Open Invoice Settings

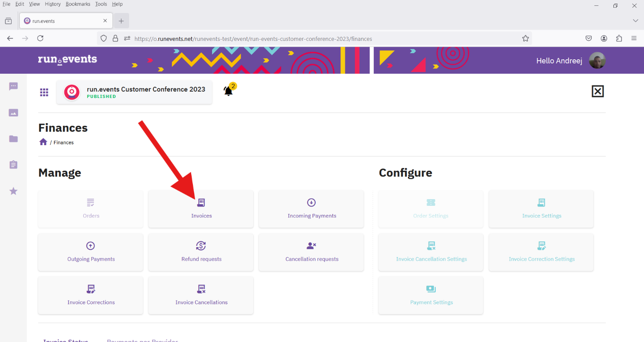pyautogui.click(x=541, y=209)
